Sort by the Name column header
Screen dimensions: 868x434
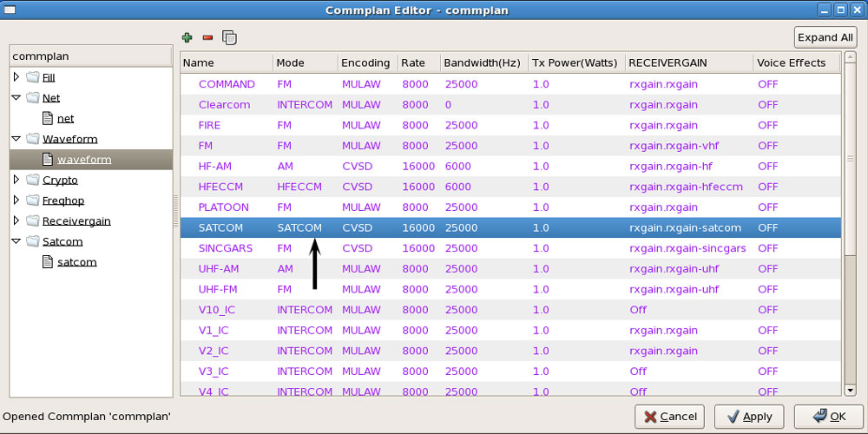(227, 63)
